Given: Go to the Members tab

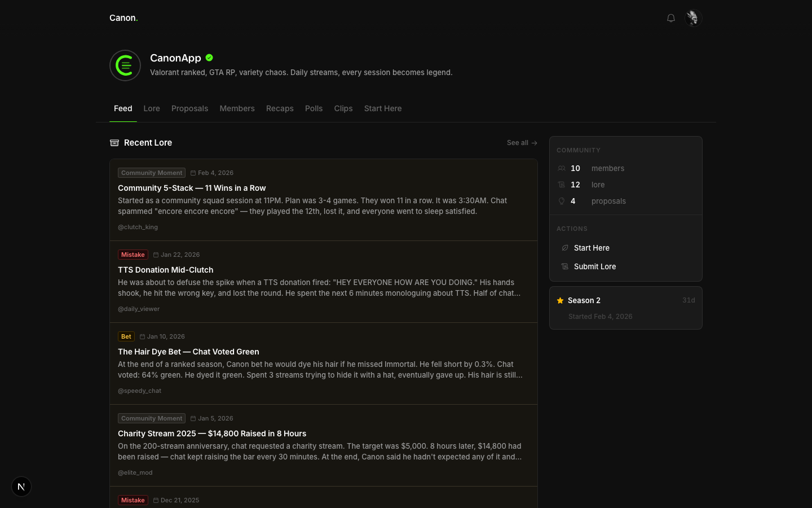Looking at the screenshot, I should click(x=237, y=108).
